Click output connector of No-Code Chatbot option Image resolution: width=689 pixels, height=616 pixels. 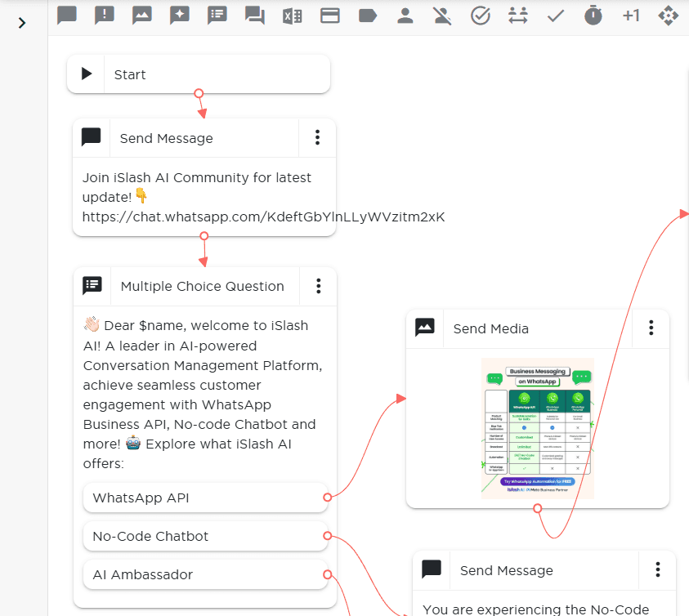(328, 536)
